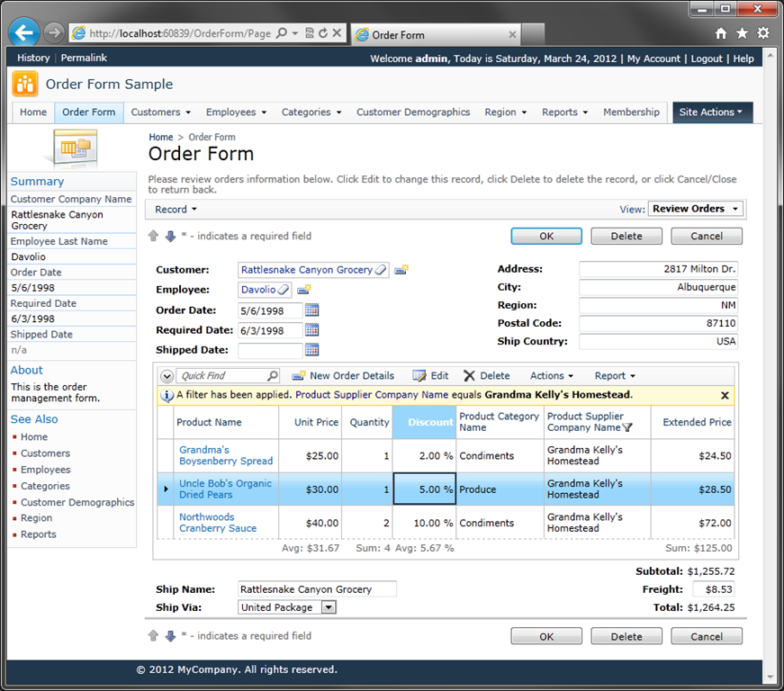Image resolution: width=784 pixels, height=691 pixels.
Task: Clear the Customer lookup with eraser icon
Action: pyautogui.click(x=381, y=270)
